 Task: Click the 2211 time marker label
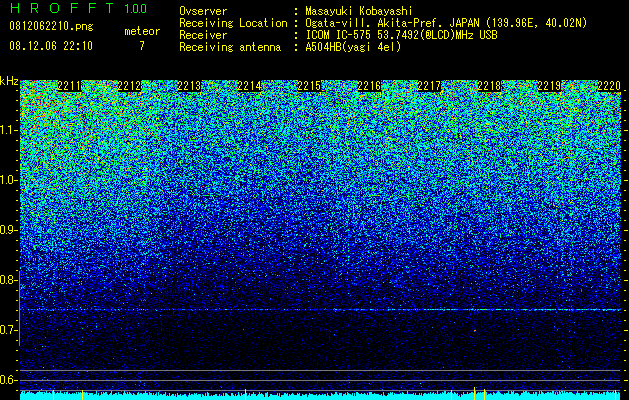pyautogui.click(x=69, y=86)
